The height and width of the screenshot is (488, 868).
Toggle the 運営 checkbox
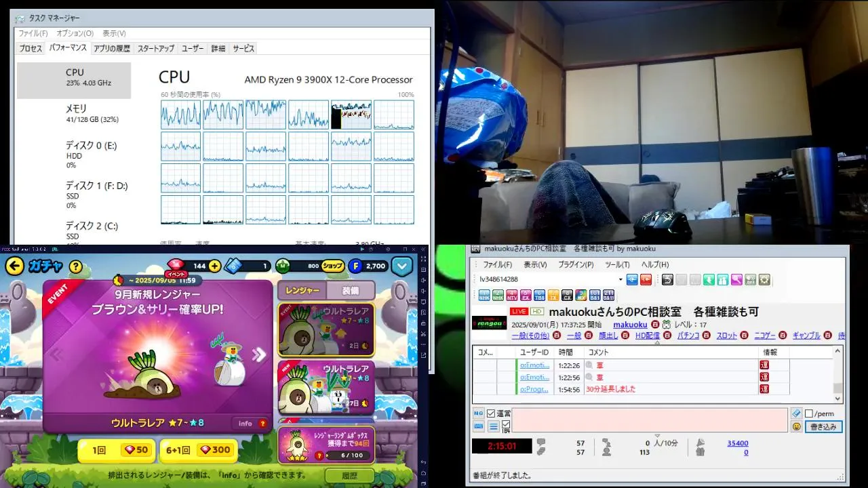click(x=491, y=413)
